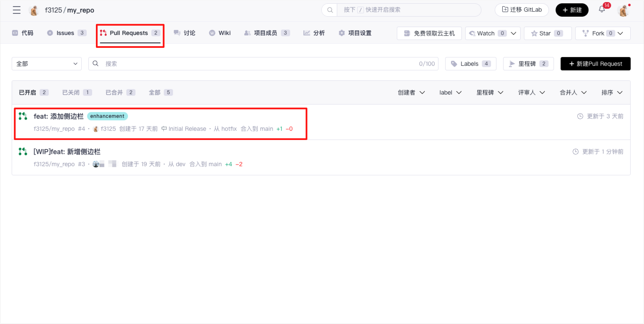Viewport: 644px width, 324px height.
Task: Switch to the Issues tab
Action: pos(66,33)
